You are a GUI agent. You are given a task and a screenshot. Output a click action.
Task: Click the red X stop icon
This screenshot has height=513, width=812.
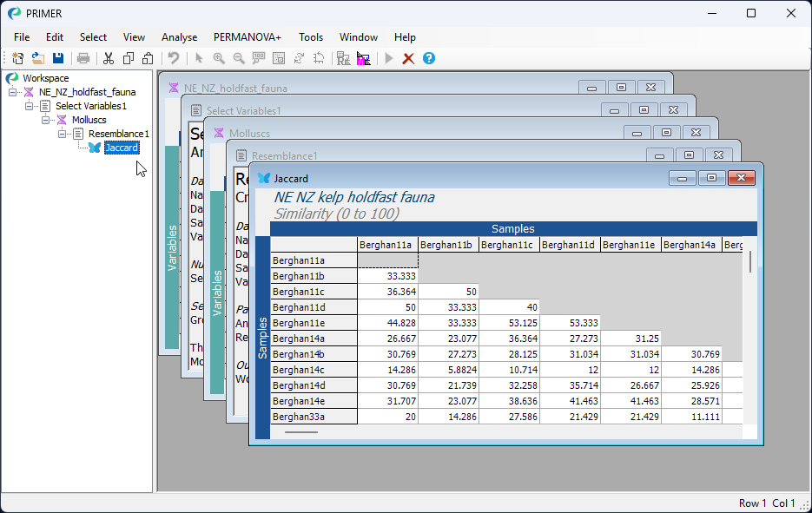pos(408,58)
